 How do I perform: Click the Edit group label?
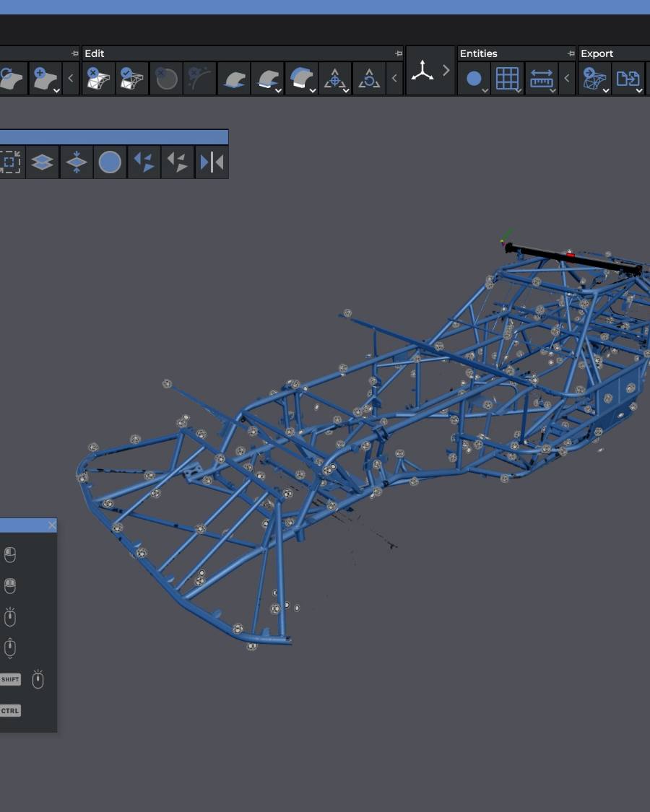pyautogui.click(x=95, y=53)
